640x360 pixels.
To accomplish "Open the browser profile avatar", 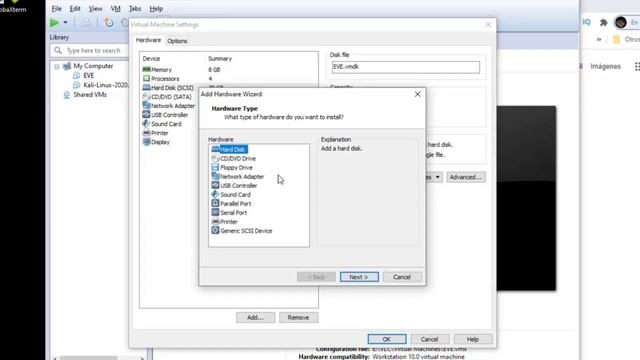I will pos(621,22).
